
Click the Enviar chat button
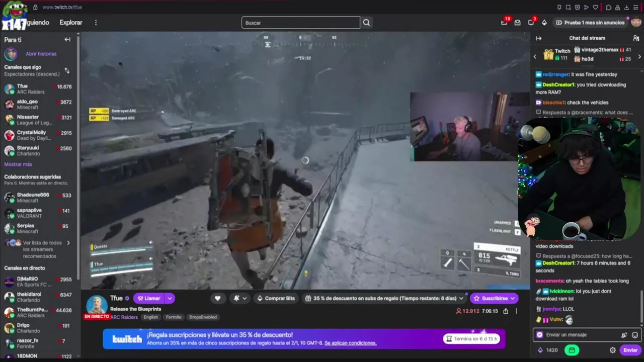pos(630,350)
